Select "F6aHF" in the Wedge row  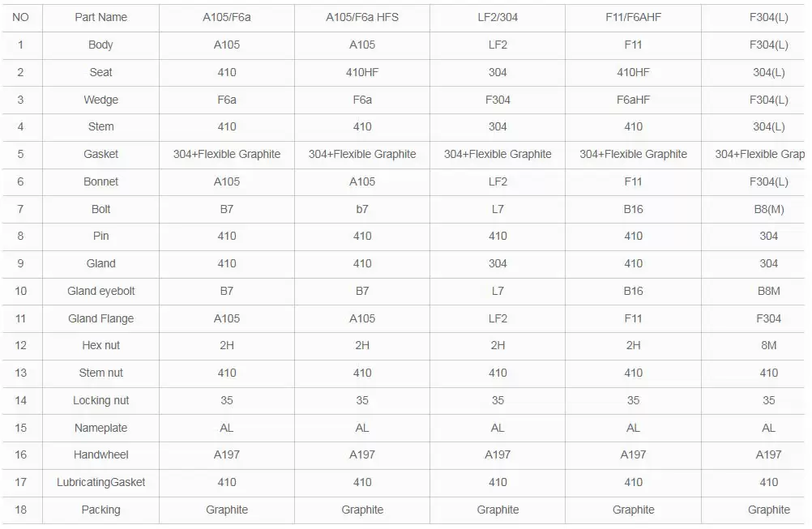click(633, 100)
